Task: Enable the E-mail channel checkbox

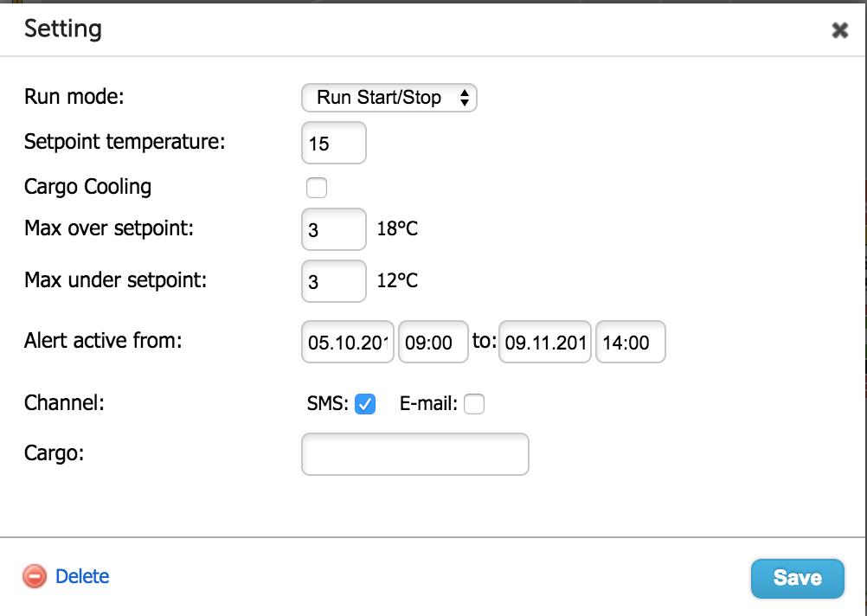Action: point(473,403)
